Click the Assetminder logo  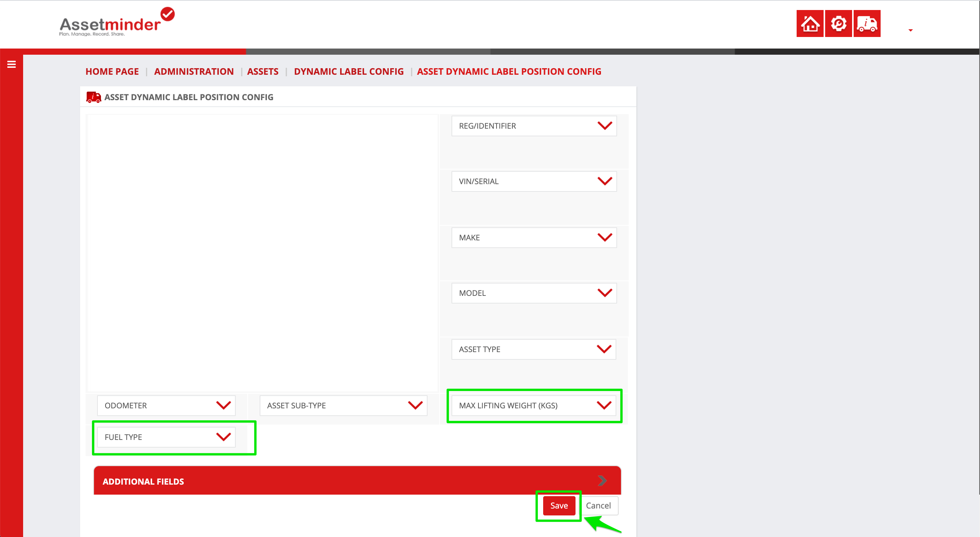117,22
